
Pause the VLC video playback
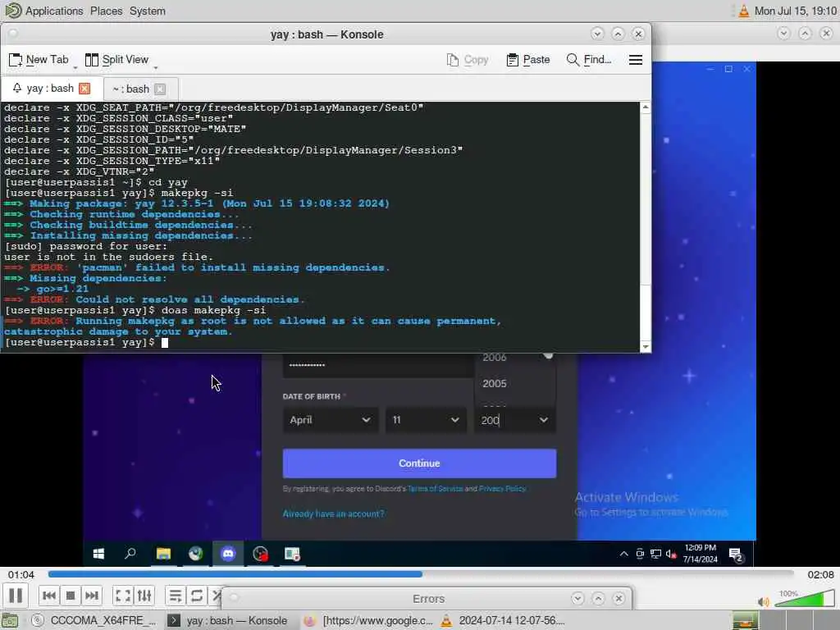pos(16,596)
